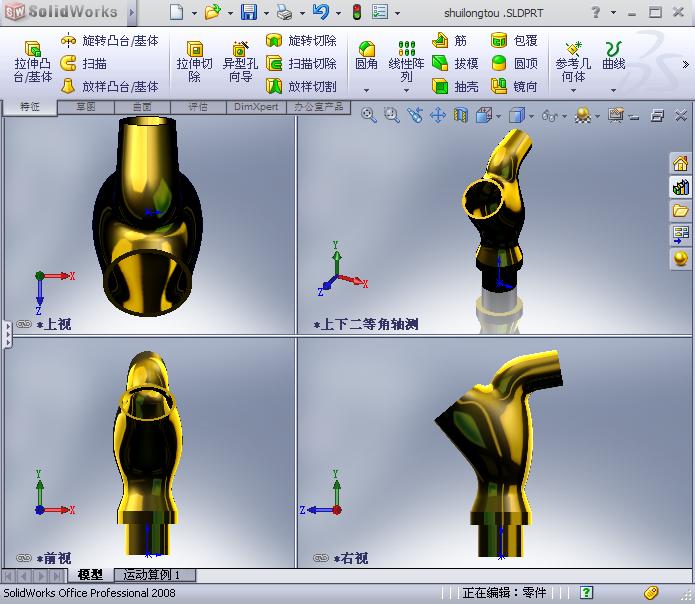Screen dimensions: 695x604
Task: Select 镜向 mirror tool
Action: pyautogui.click(x=514, y=86)
